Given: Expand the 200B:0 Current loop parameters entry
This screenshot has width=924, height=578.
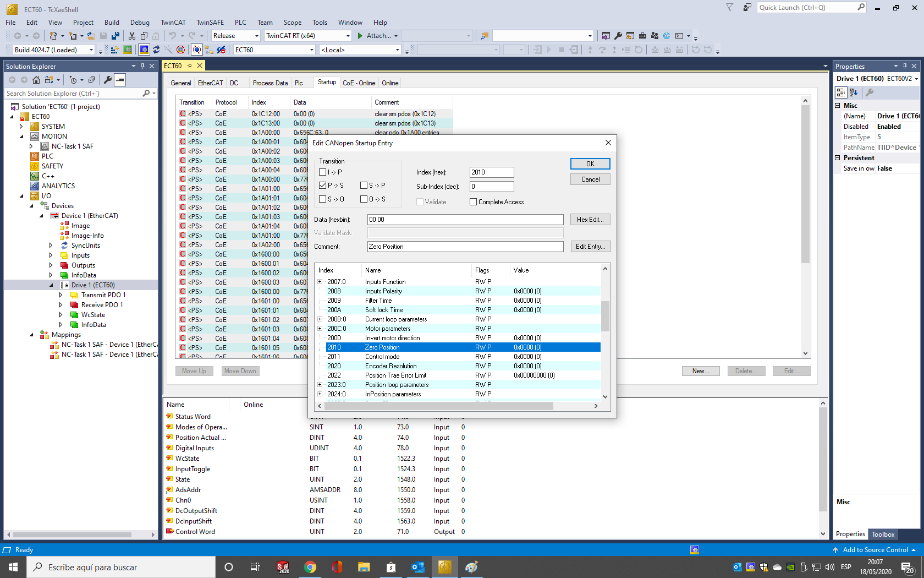Looking at the screenshot, I should [x=320, y=319].
